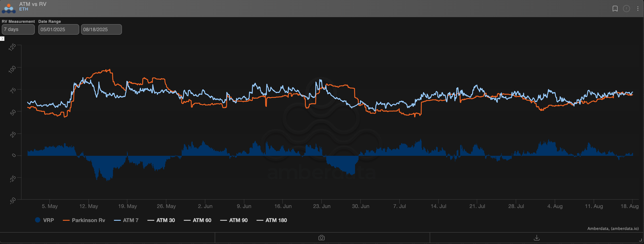Click the download data icon
Image resolution: width=644 pixels, height=244 pixels.
[537, 237]
